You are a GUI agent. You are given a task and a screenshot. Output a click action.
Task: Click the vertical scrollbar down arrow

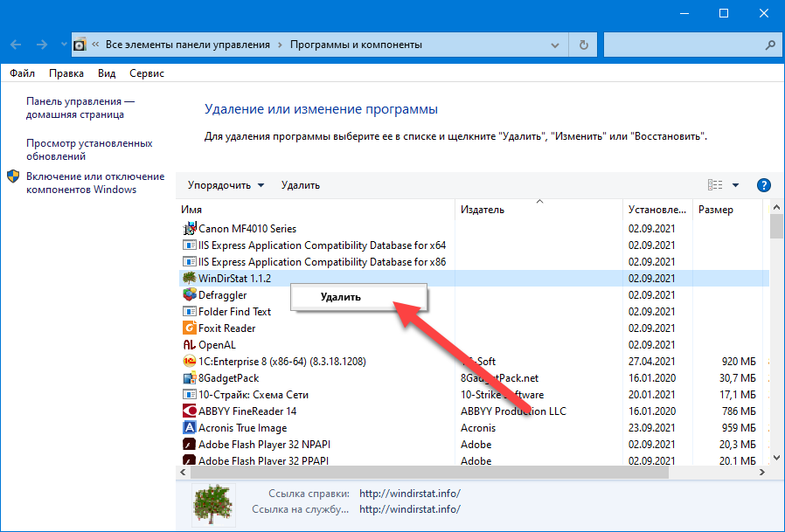tap(776, 458)
